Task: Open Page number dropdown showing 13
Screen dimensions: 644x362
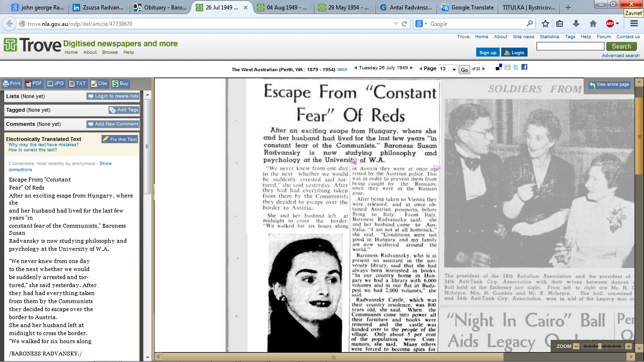Action: 448,69
